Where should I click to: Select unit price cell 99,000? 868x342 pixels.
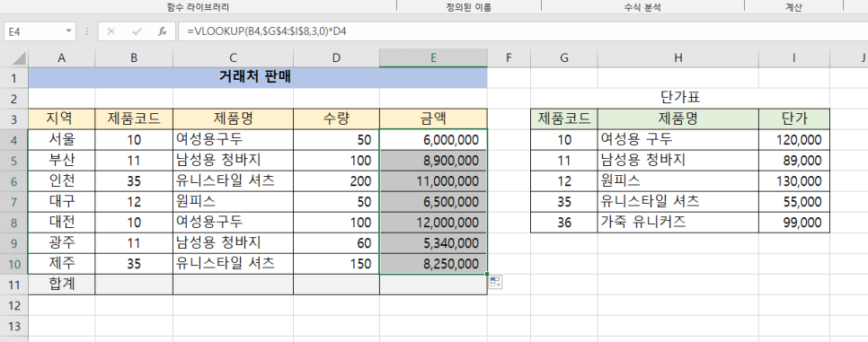pyautogui.click(x=794, y=223)
